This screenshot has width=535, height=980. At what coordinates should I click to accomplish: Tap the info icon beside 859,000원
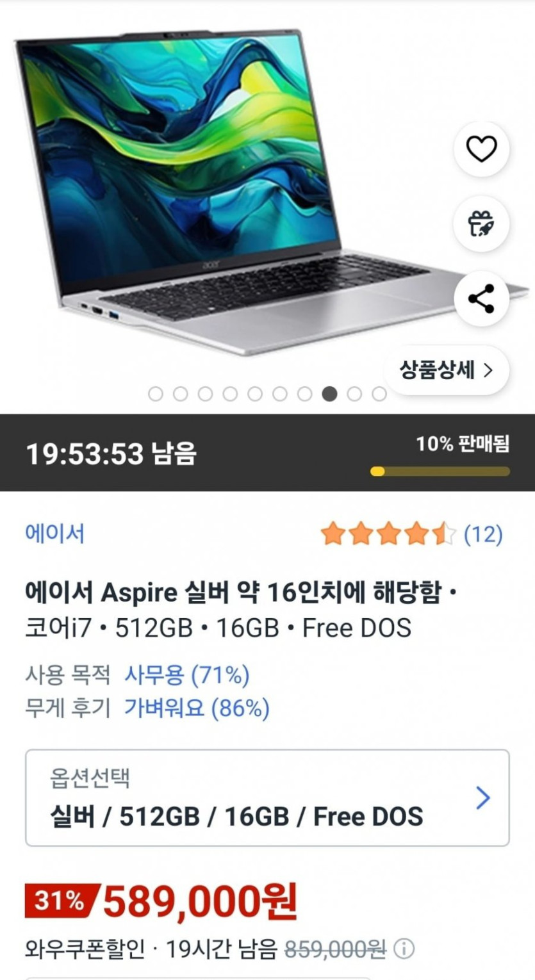coord(404,949)
